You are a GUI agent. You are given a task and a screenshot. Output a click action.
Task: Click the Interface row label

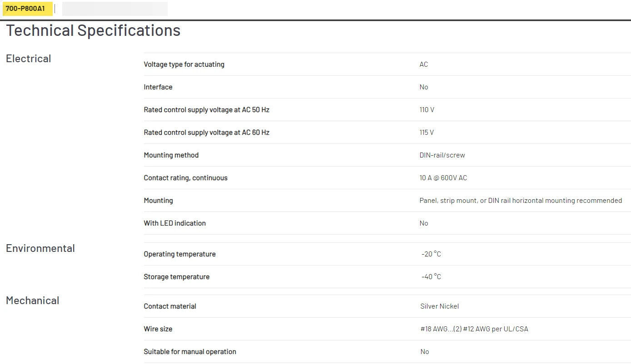158,87
